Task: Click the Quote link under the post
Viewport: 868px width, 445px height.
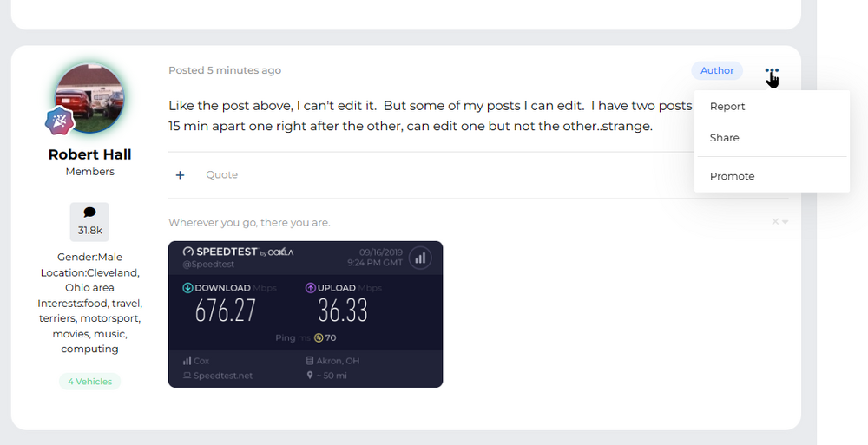Action: 221,175
